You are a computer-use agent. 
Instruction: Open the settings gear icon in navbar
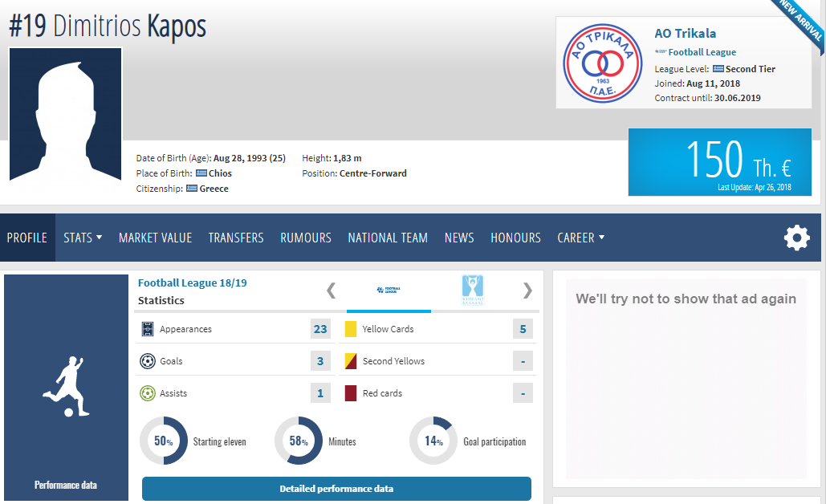pos(796,238)
